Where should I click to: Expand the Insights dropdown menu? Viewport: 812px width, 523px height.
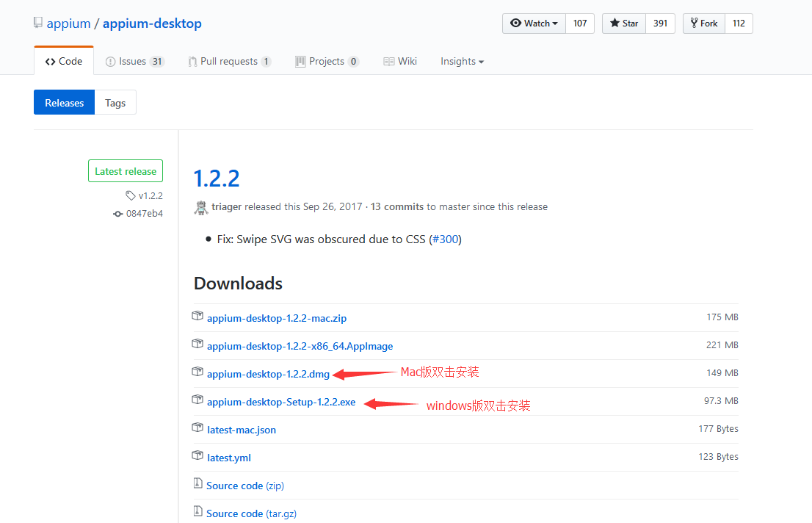point(462,61)
